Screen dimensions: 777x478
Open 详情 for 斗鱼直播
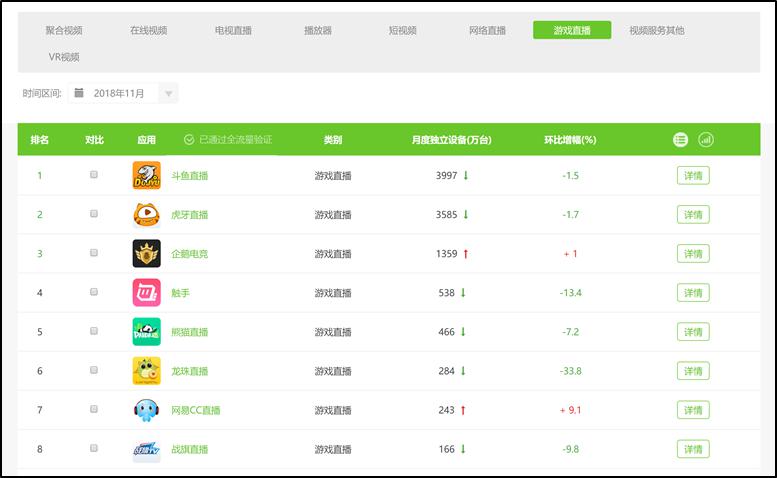(693, 175)
